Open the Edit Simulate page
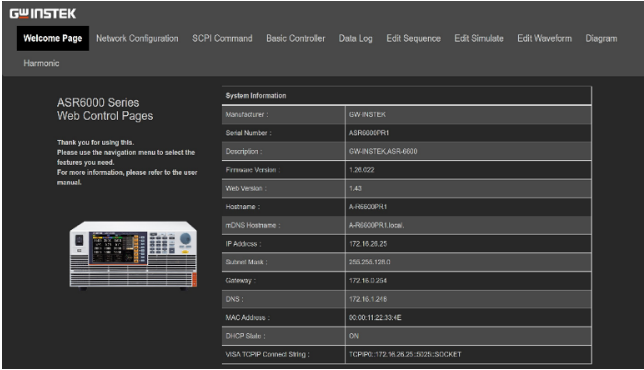 (478, 38)
